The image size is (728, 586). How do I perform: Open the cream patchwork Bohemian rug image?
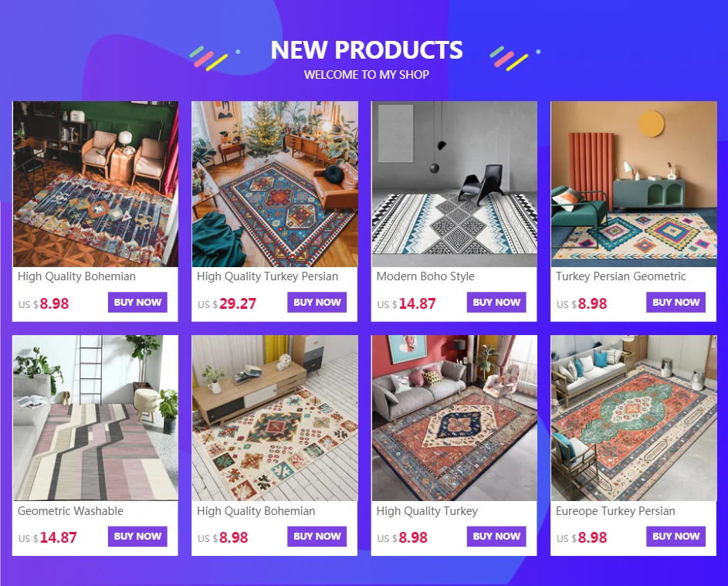[275, 418]
